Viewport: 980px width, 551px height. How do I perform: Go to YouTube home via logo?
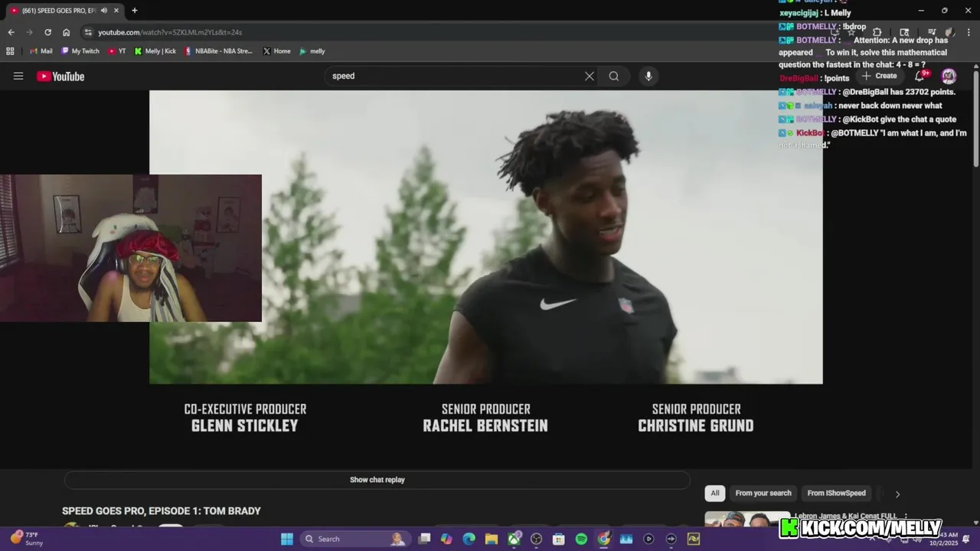point(60,76)
